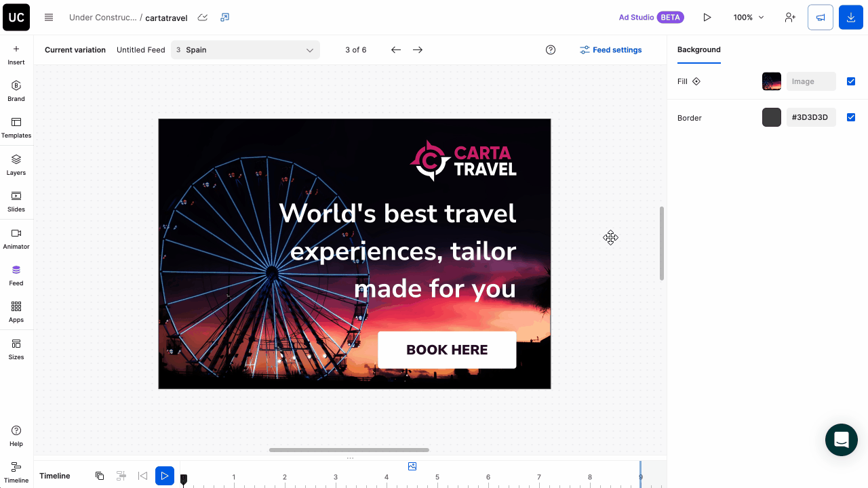Click the 3 of 6 variation counter
The width and height of the screenshot is (868, 488).
tap(356, 50)
